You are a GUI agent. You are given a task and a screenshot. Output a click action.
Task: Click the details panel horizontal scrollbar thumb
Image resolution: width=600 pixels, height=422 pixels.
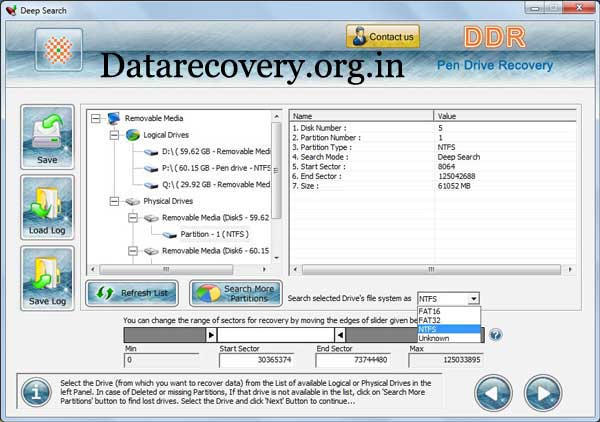pyautogui.click(x=431, y=269)
